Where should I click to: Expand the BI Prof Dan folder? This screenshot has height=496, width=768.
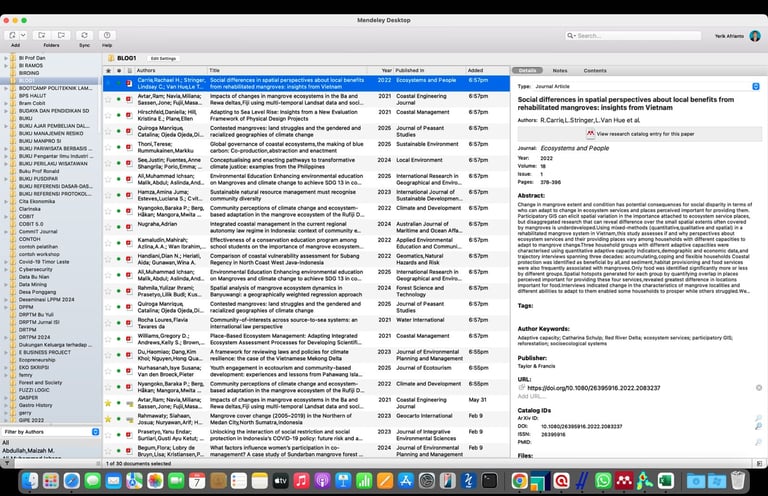[6, 58]
